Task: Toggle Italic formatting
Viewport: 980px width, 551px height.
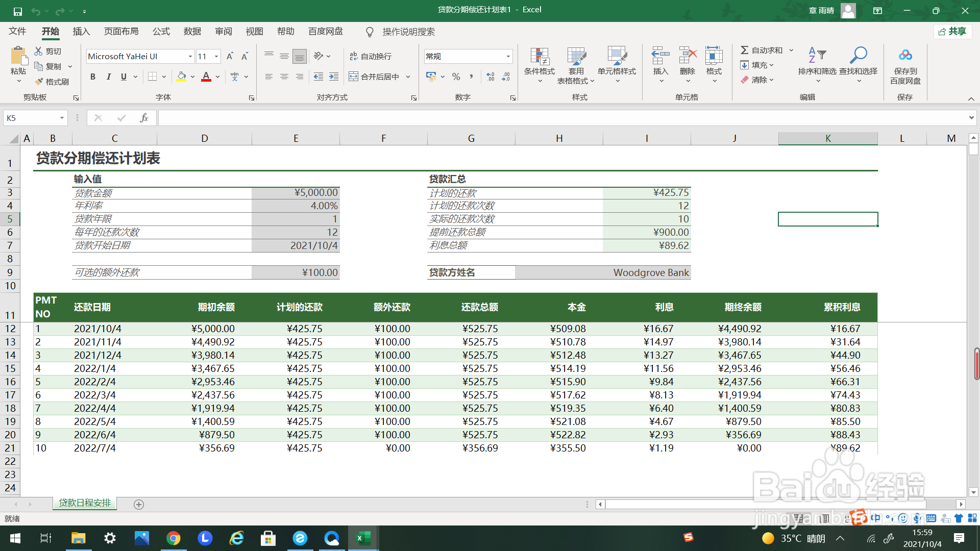Action: point(108,77)
